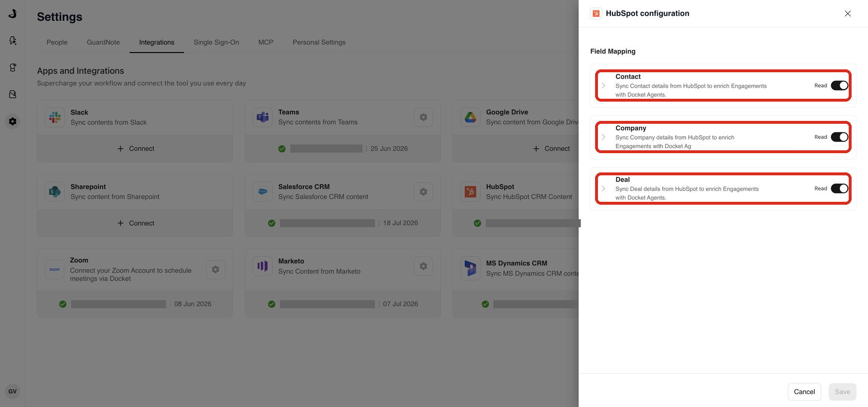Click the green check on Teams card
This screenshot has height=407, width=868.
click(282, 149)
